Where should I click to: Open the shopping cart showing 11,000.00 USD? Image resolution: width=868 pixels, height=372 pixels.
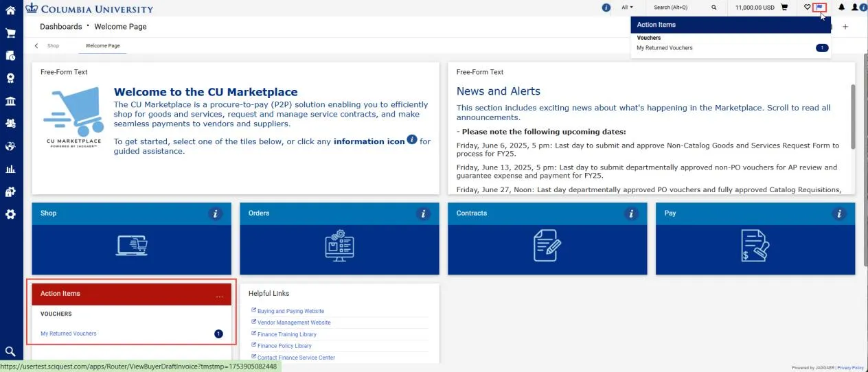[784, 8]
